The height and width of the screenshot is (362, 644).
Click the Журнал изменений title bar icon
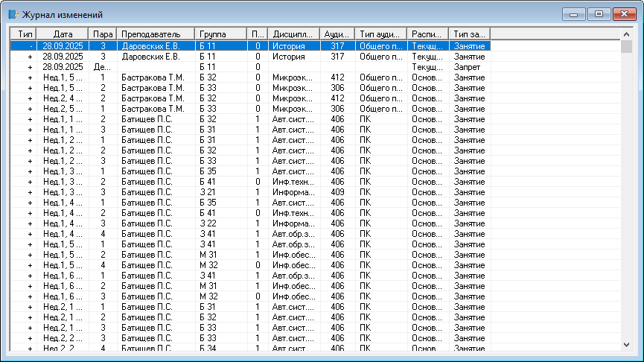pyautogui.click(x=13, y=14)
